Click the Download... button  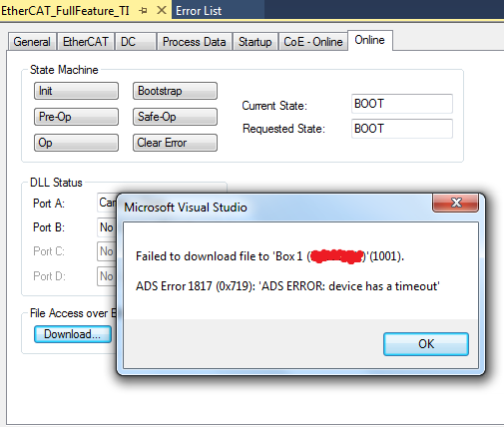click(73, 334)
